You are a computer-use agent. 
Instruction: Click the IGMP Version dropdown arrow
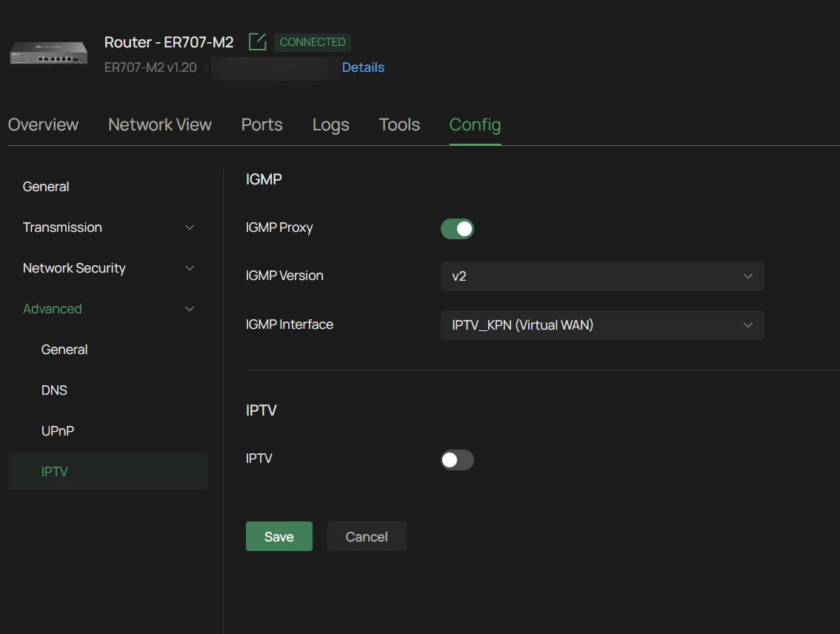748,276
